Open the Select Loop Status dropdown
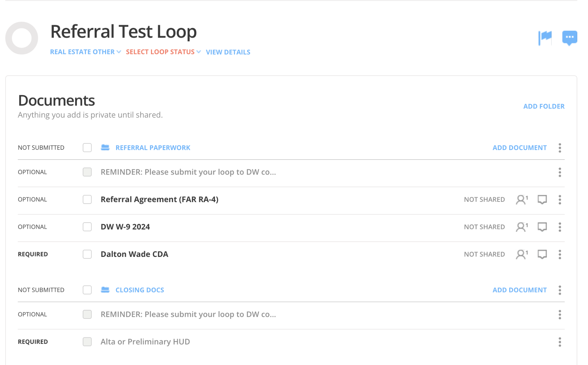The width and height of the screenshot is (588, 365). point(163,52)
